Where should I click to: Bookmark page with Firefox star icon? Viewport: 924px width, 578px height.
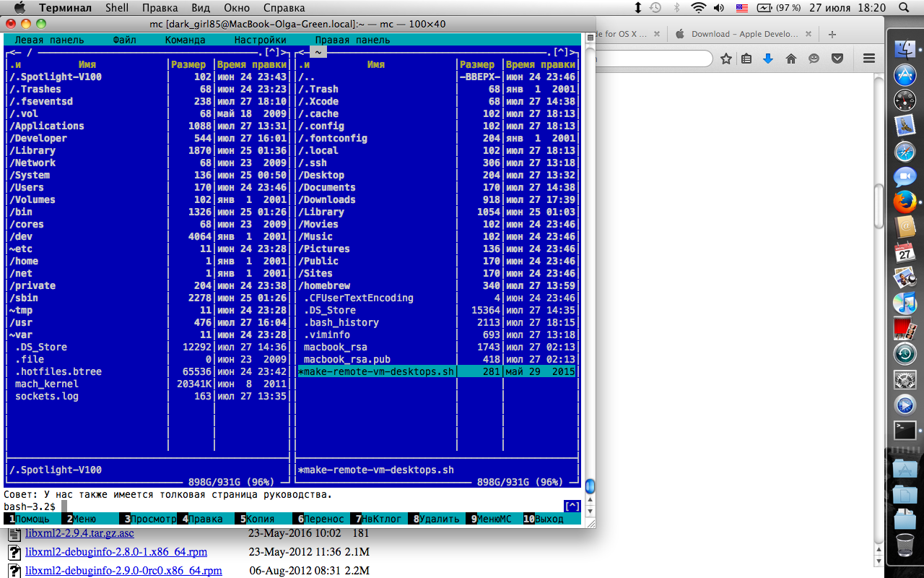point(726,59)
